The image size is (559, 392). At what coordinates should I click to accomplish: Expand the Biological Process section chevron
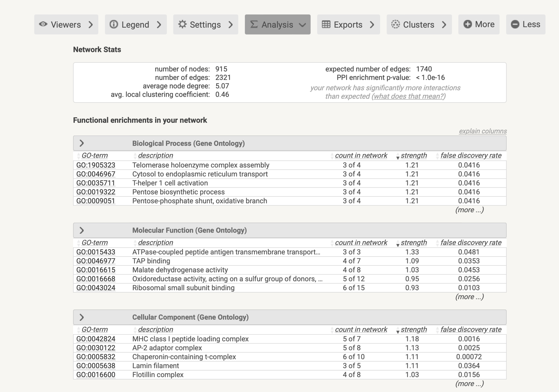(x=82, y=143)
